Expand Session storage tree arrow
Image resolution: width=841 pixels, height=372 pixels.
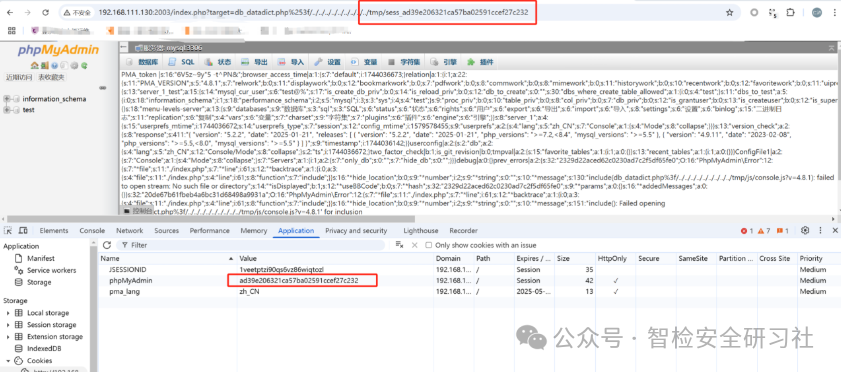point(8,325)
